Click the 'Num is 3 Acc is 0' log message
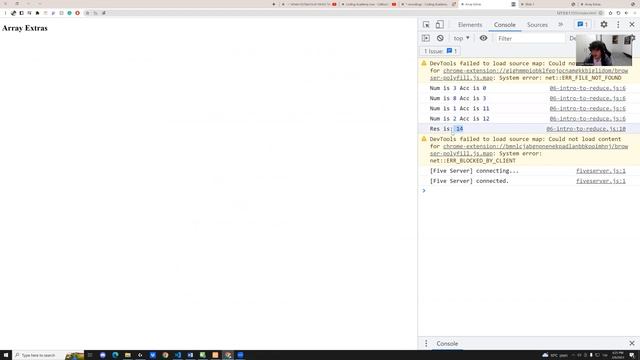This screenshot has width=640, height=360. 458,88
